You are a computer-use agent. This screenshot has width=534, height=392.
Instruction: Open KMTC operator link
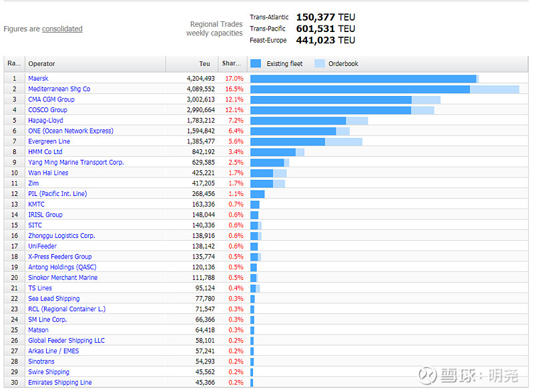(x=37, y=204)
